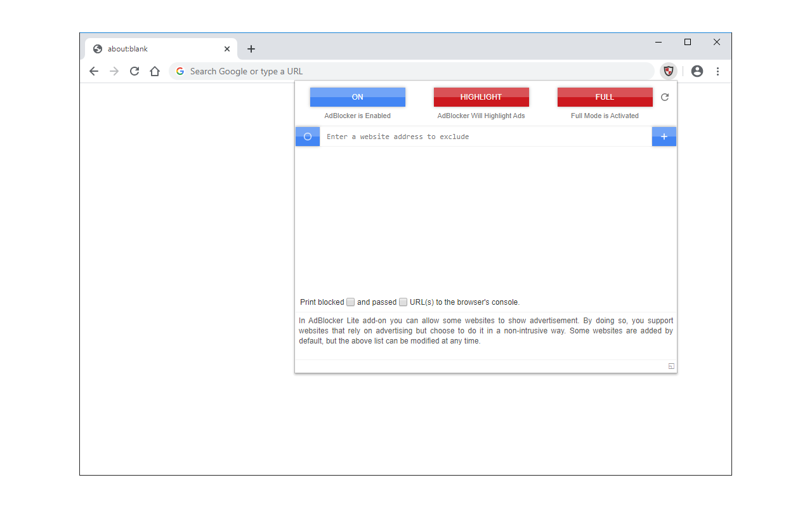The width and height of the screenshot is (812, 508).
Task: Click the circle icon beside the exclude field
Action: tap(307, 136)
